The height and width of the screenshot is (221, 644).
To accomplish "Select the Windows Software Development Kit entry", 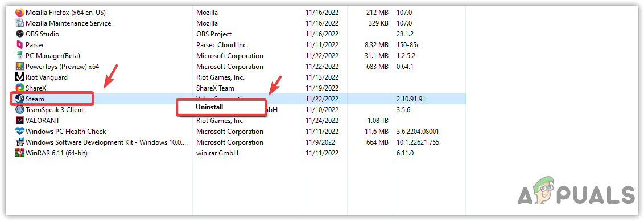I will click(107, 142).
